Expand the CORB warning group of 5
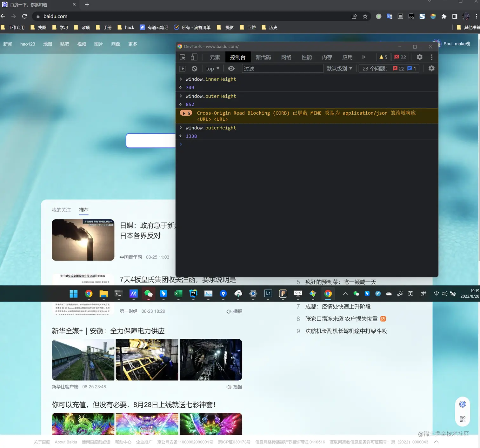480x448 pixels. 186,113
